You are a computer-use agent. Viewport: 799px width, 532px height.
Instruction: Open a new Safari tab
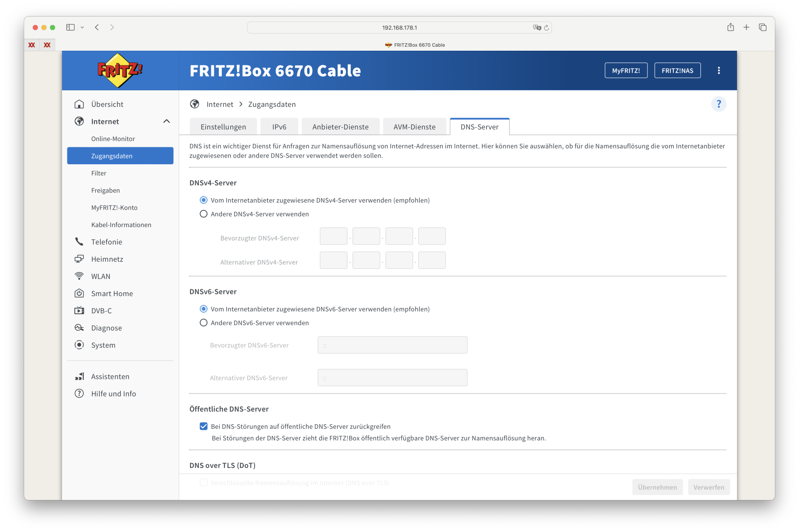[746, 27]
